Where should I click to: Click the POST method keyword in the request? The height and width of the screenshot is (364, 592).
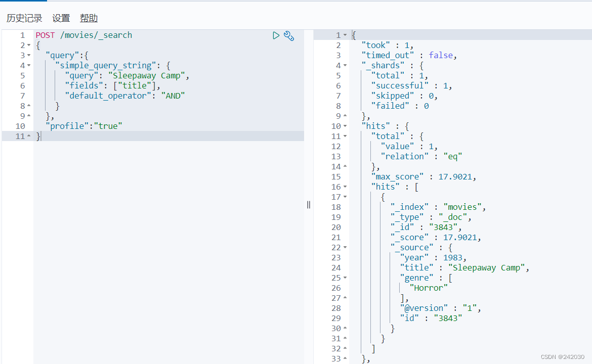point(46,35)
